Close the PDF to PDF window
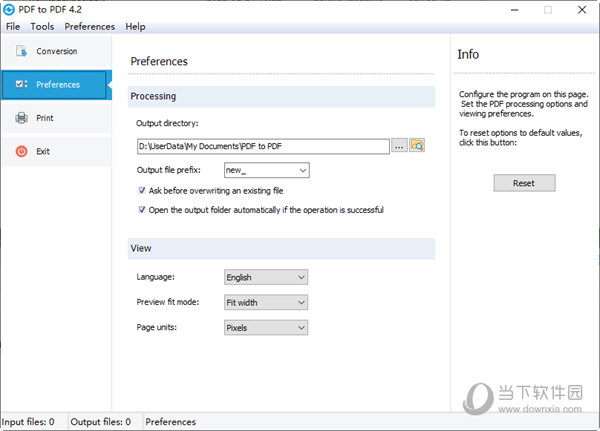 (x=582, y=10)
